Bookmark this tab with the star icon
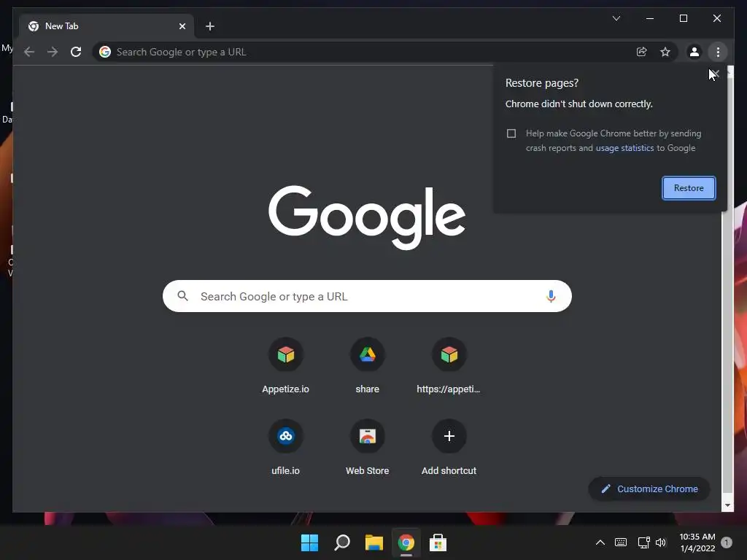 665,52
